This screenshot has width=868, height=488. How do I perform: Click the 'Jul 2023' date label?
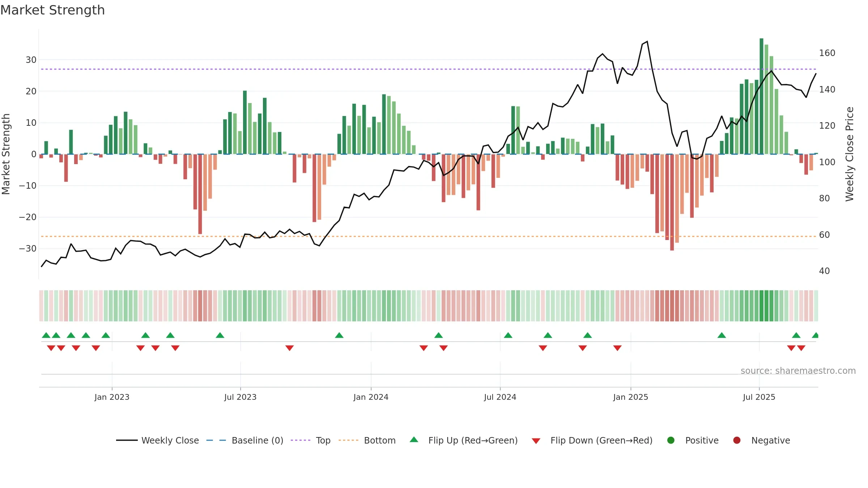[x=241, y=397]
